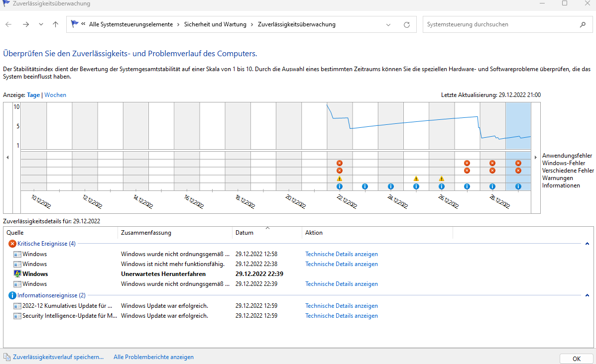This screenshot has height=364, width=596.
Task: Click Alle Problemberichte anzeigen link
Action: click(153, 357)
